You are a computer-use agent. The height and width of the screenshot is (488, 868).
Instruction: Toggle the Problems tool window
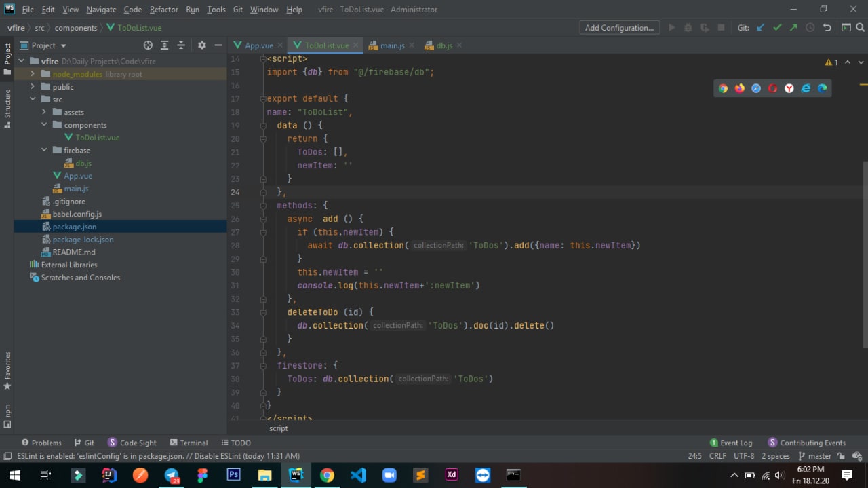point(41,443)
